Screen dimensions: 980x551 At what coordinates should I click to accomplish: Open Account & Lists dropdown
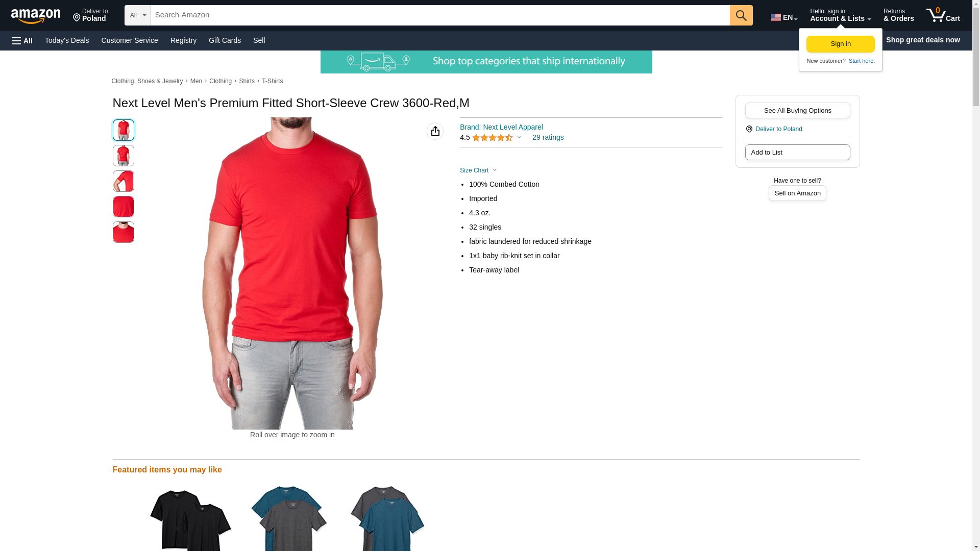pyautogui.click(x=840, y=15)
